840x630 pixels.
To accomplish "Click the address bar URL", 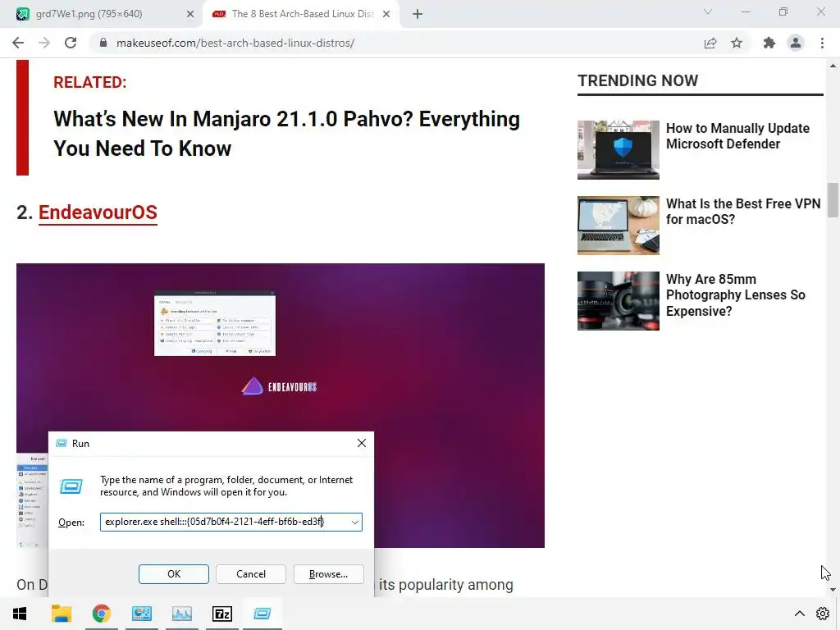I will click(x=235, y=43).
